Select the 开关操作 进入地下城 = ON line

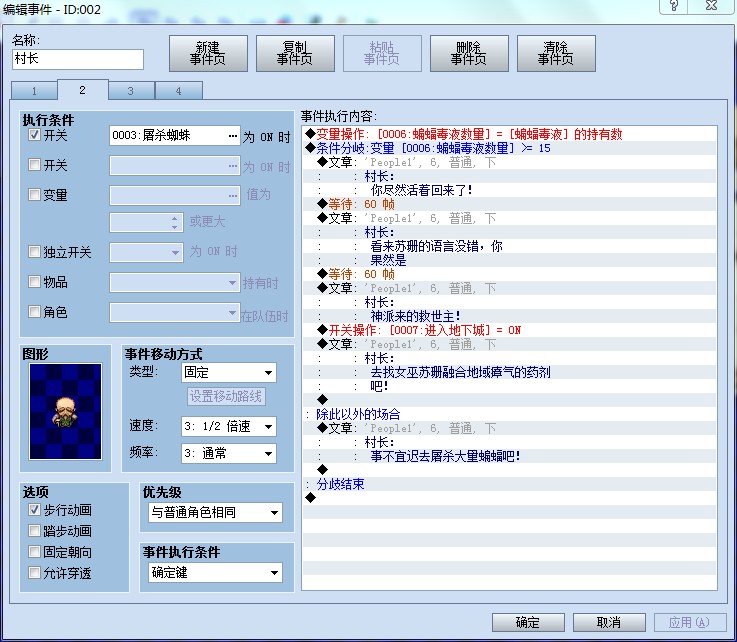tap(510, 330)
